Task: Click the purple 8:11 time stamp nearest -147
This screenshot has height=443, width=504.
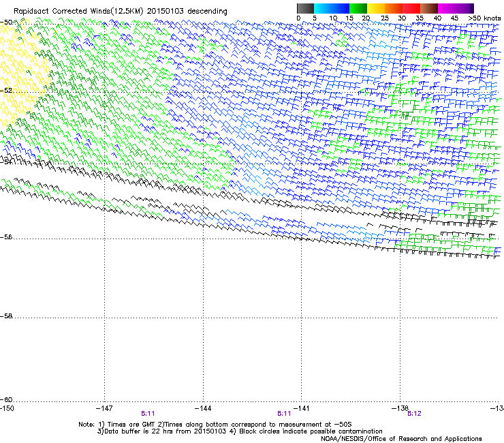Action: [148, 414]
